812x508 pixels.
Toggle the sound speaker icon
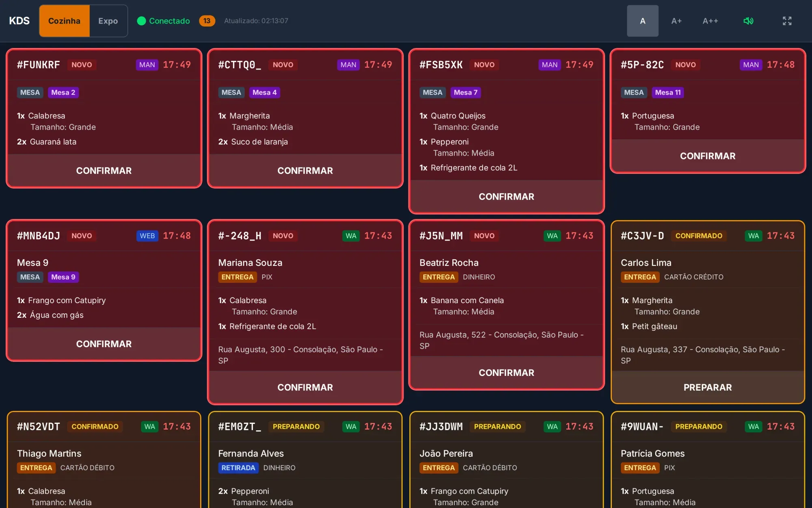coord(748,21)
